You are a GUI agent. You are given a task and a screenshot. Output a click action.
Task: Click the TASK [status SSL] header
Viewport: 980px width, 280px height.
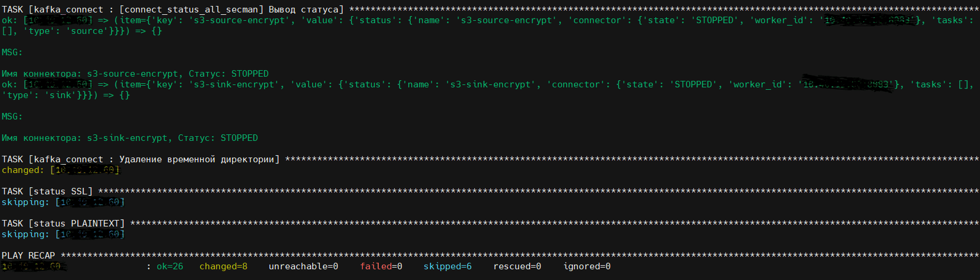pos(47,191)
